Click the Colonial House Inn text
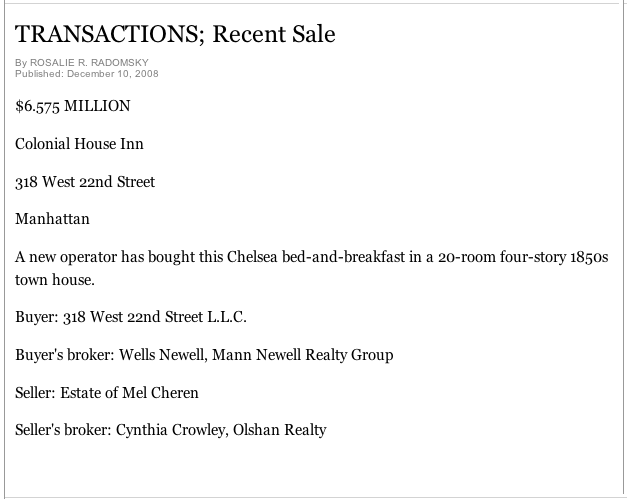 pyautogui.click(x=79, y=144)
